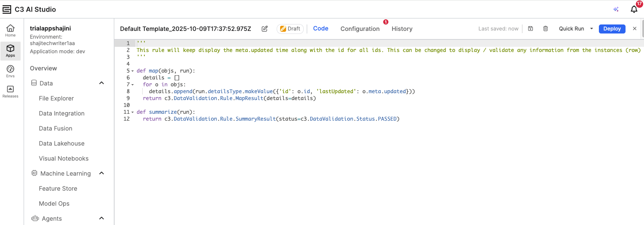Click the C3 AI Studio title
The height and width of the screenshot is (225, 644).
pos(35,9)
